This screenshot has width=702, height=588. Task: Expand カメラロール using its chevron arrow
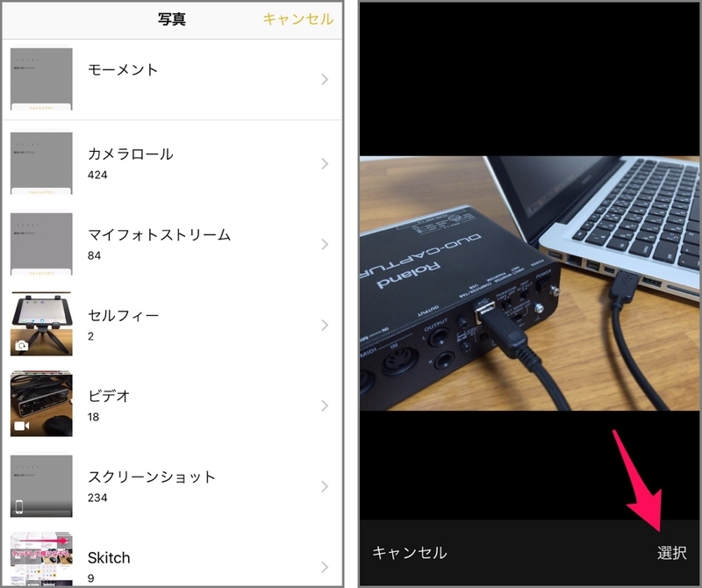point(324,163)
